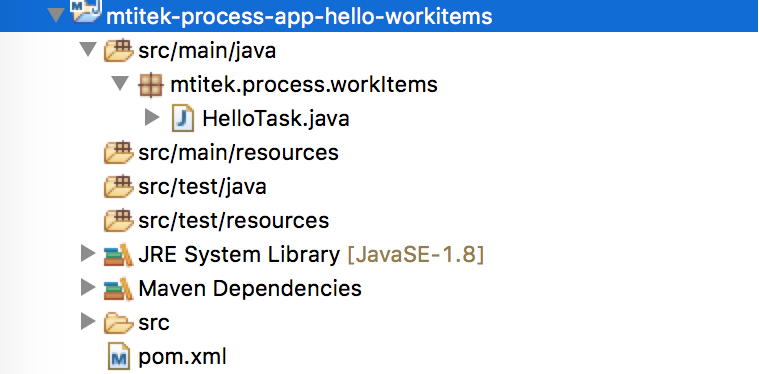Viewport: 760px width, 374px height.
Task: Expand JRE System Library
Action: pos(88,254)
